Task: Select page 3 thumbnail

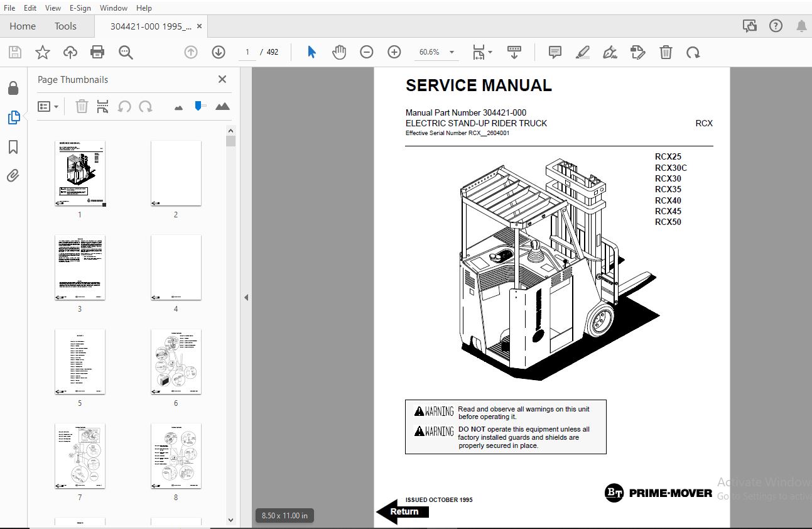Action: coord(80,268)
